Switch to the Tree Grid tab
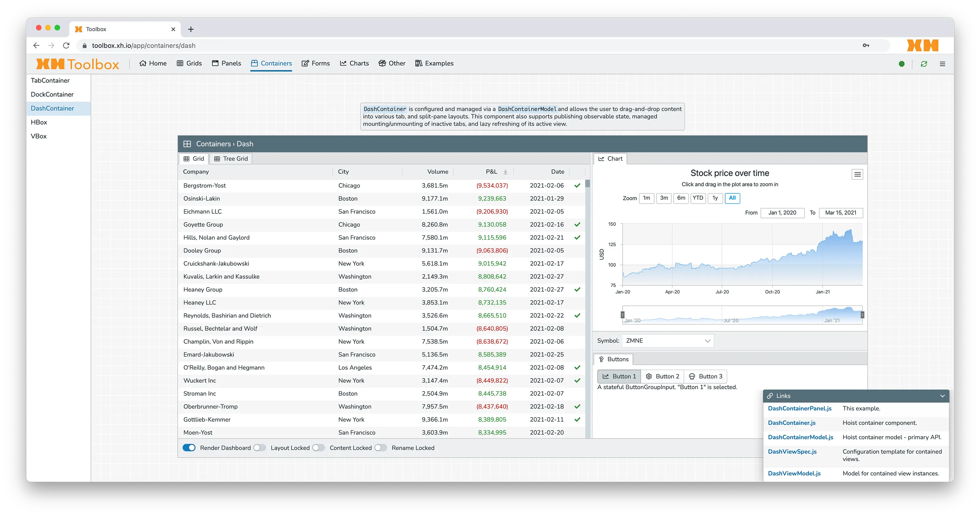 [231, 159]
